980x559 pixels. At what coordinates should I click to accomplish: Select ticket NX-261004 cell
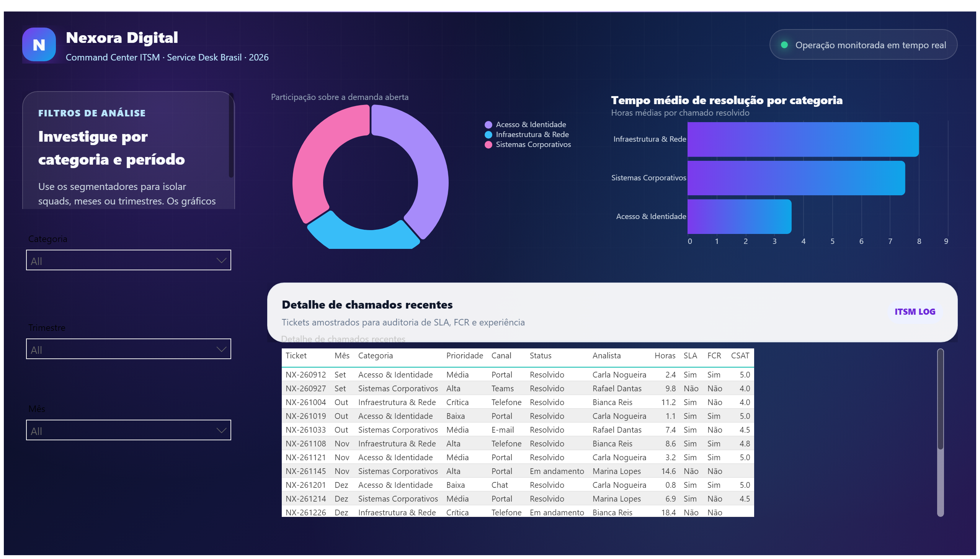click(305, 402)
